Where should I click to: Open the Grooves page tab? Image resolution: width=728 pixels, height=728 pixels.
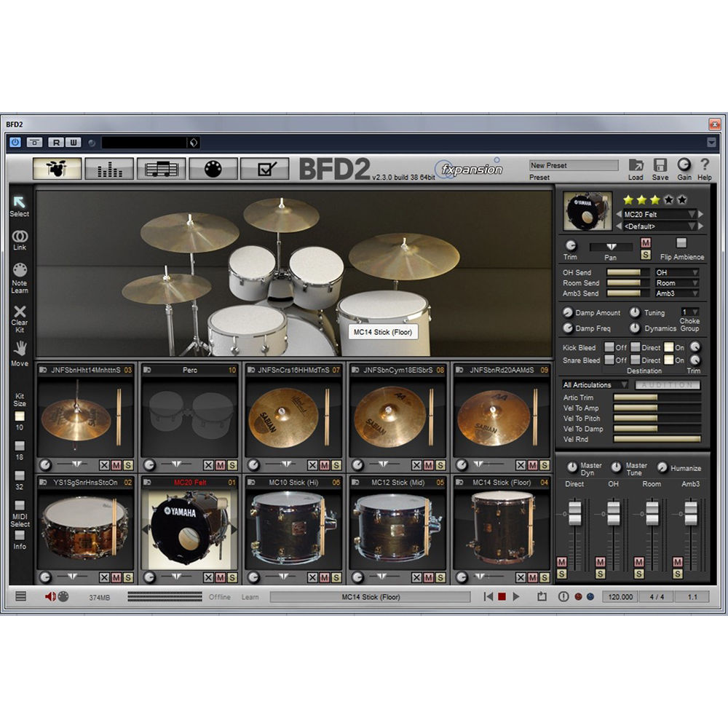tap(162, 169)
